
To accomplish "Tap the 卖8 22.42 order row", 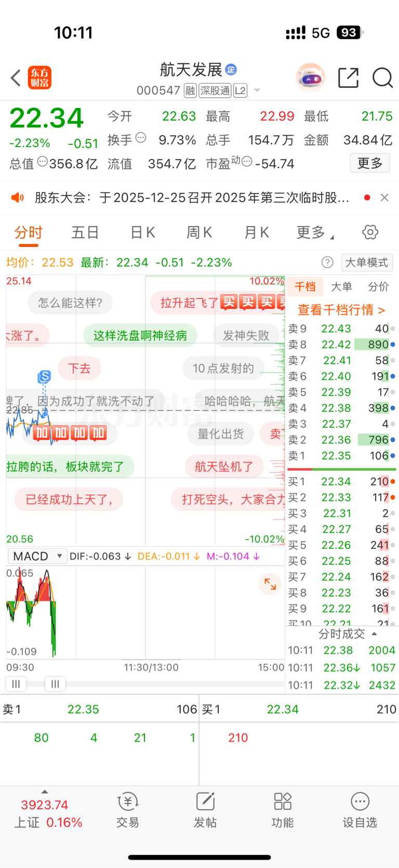I will tap(341, 345).
